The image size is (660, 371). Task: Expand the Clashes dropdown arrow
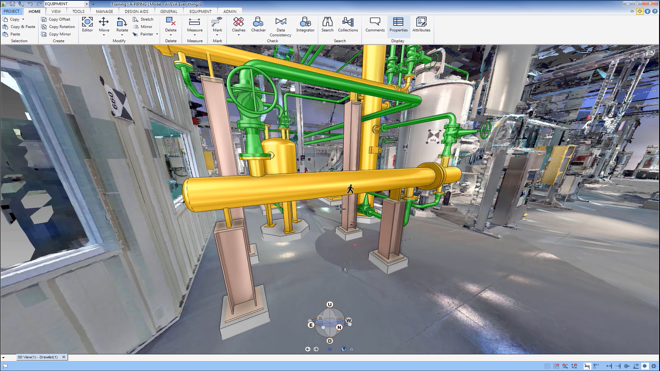(238, 35)
